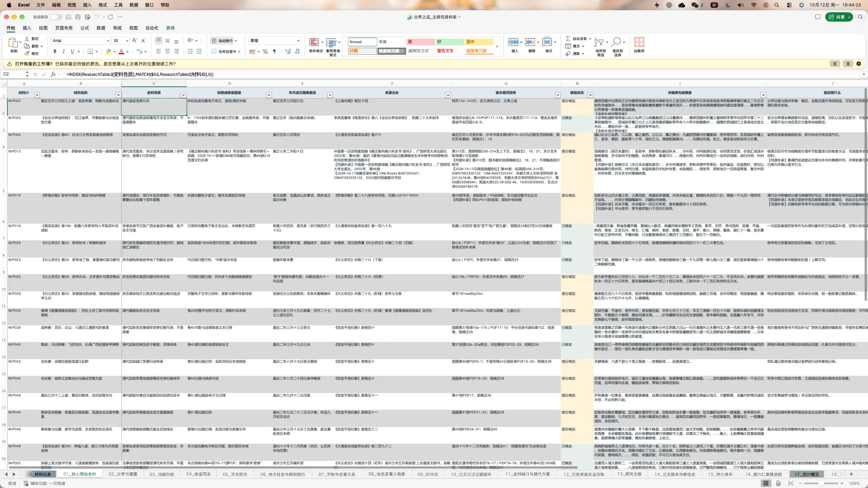Apply bold with the B icon

(55, 51)
